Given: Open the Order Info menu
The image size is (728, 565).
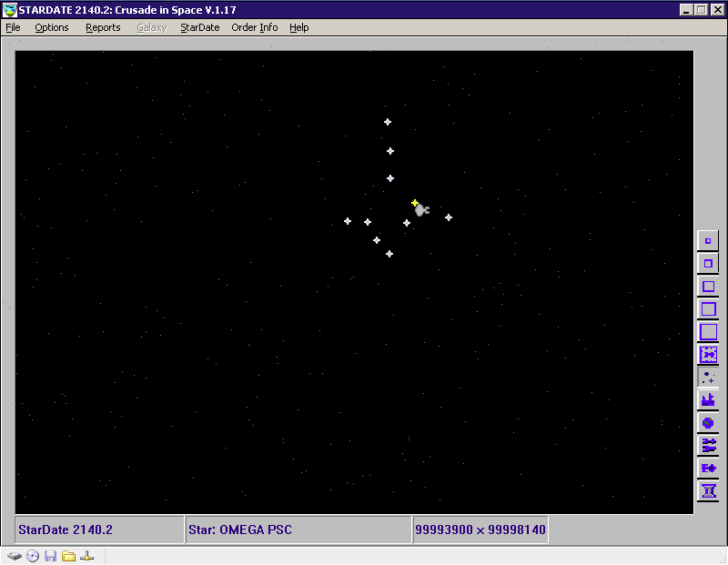Looking at the screenshot, I should [255, 28].
